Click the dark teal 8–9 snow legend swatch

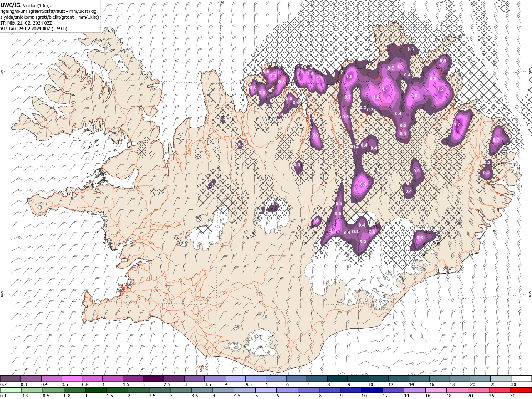[337, 379]
